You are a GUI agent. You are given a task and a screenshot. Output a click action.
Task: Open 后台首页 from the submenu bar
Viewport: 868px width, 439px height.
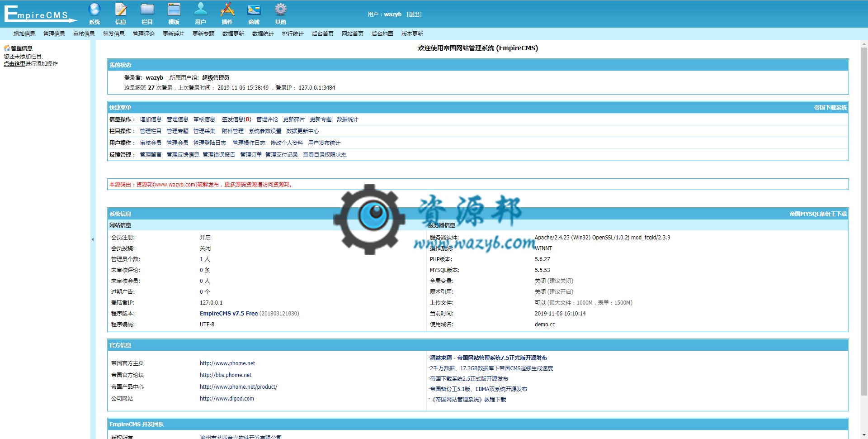(x=323, y=34)
